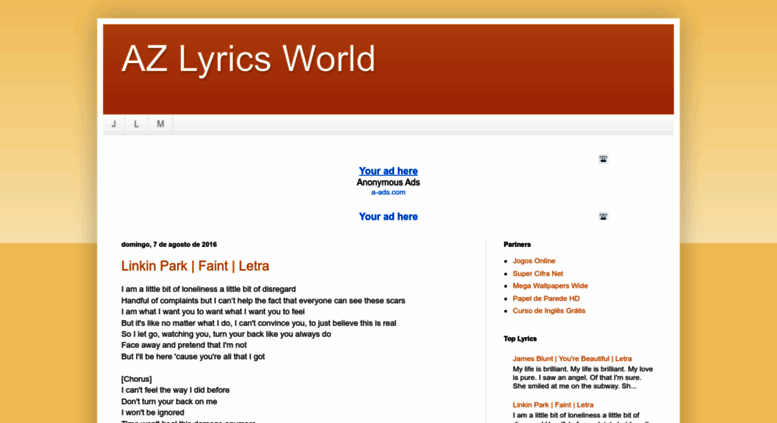777x423 pixels.
Task: Click lyric line 'Face away and pretend that I'm not'
Action: (184, 345)
